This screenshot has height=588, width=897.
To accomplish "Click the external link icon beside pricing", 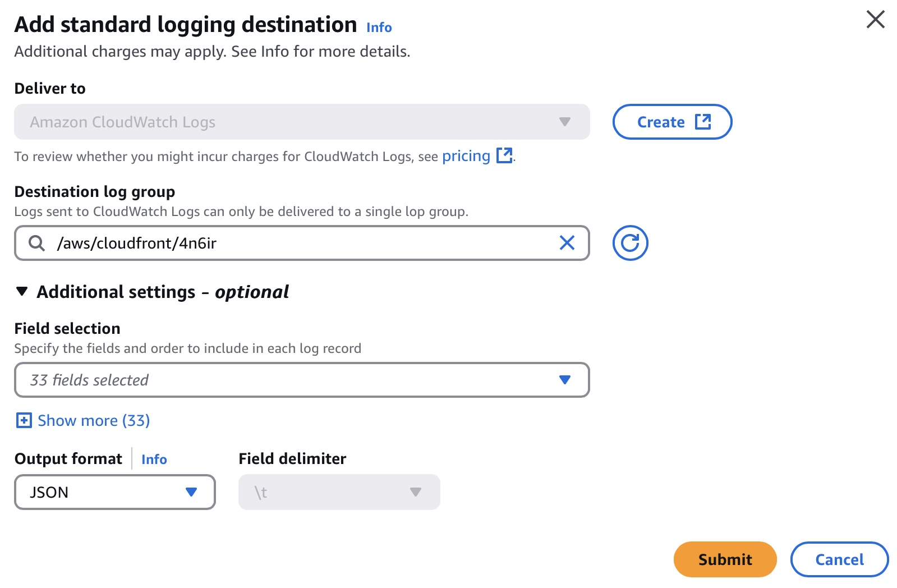I will point(504,155).
